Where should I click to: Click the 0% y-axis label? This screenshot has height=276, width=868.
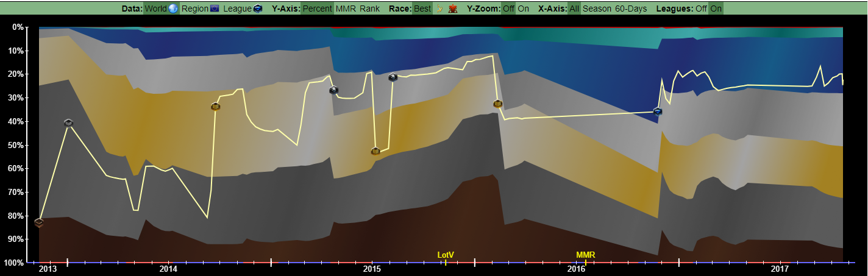(x=18, y=27)
